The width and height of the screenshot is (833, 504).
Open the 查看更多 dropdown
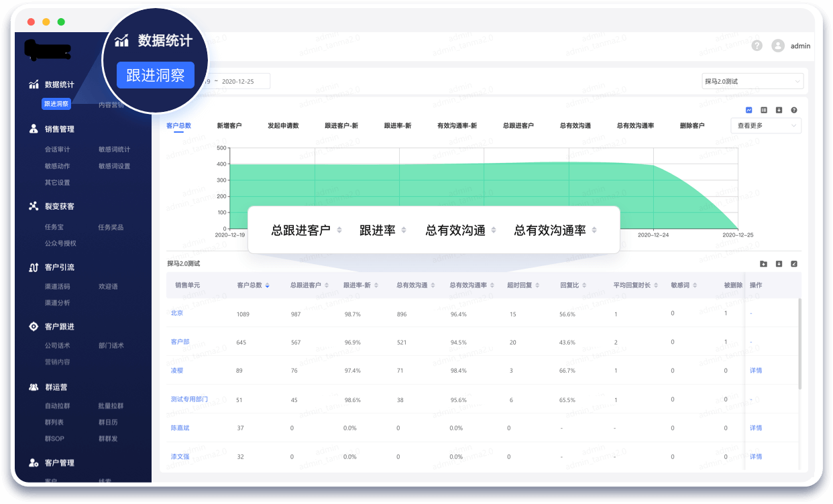click(x=765, y=125)
